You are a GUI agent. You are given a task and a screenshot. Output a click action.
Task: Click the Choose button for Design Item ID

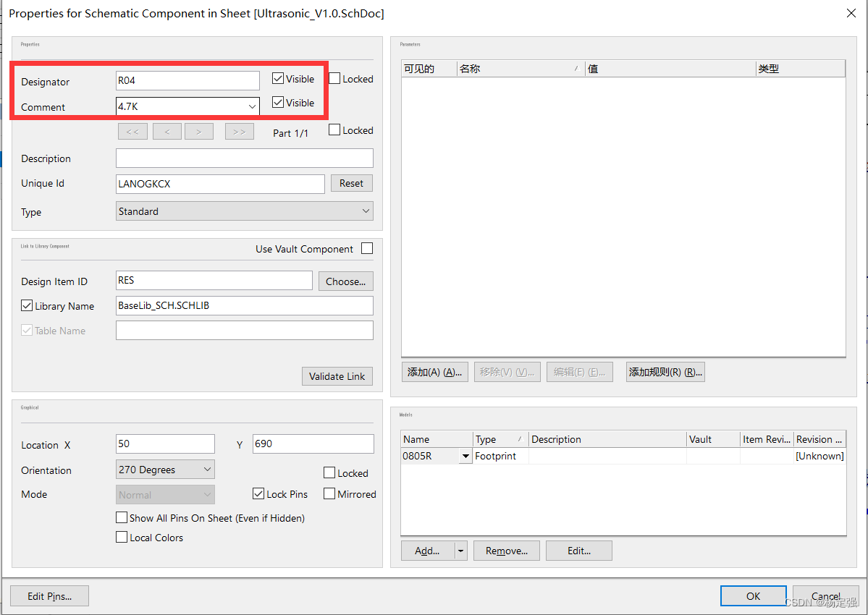click(x=345, y=281)
